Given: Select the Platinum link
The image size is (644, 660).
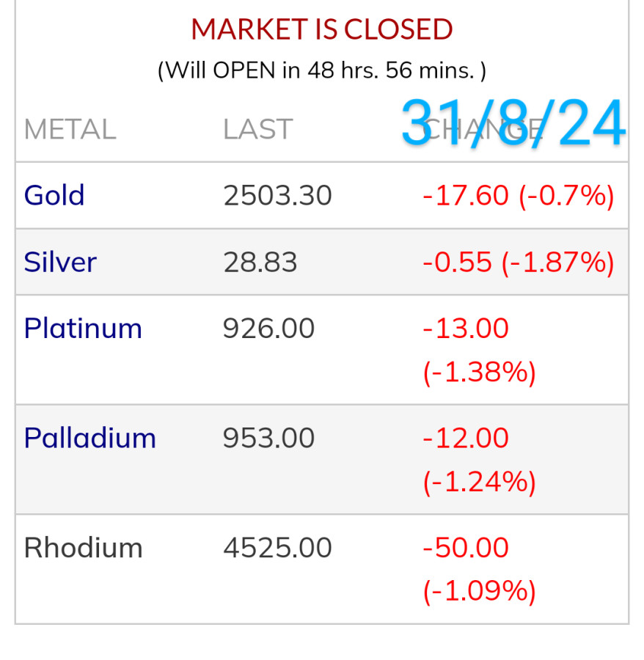Looking at the screenshot, I should 83,328.
